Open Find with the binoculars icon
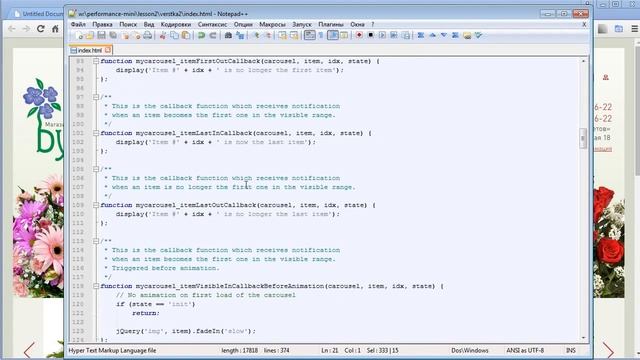Screen dimensions: 640x360 (228, 36)
